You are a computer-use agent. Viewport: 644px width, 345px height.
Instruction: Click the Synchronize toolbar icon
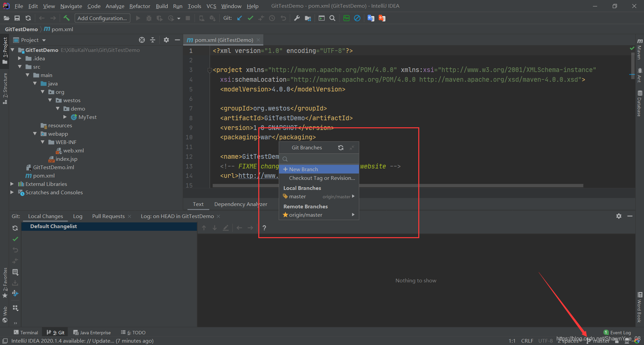click(28, 18)
